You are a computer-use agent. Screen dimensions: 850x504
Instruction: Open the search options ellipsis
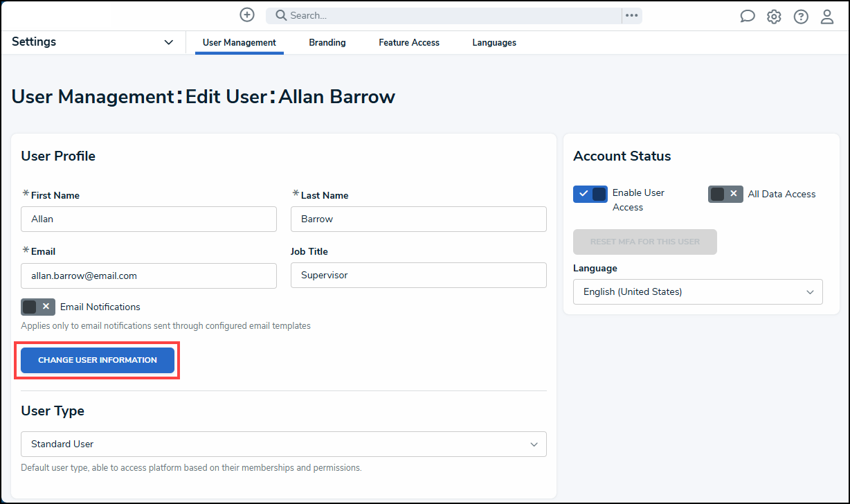coord(631,15)
